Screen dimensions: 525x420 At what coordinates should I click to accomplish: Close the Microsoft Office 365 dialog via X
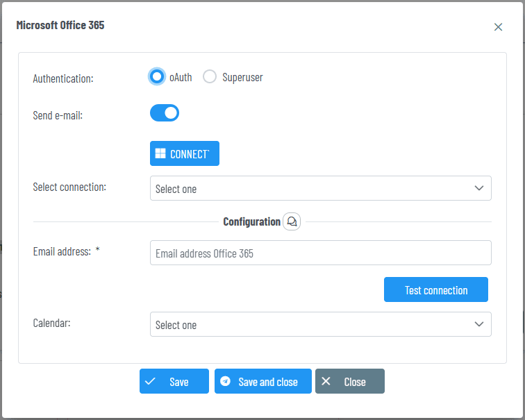[x=498, y=27]
